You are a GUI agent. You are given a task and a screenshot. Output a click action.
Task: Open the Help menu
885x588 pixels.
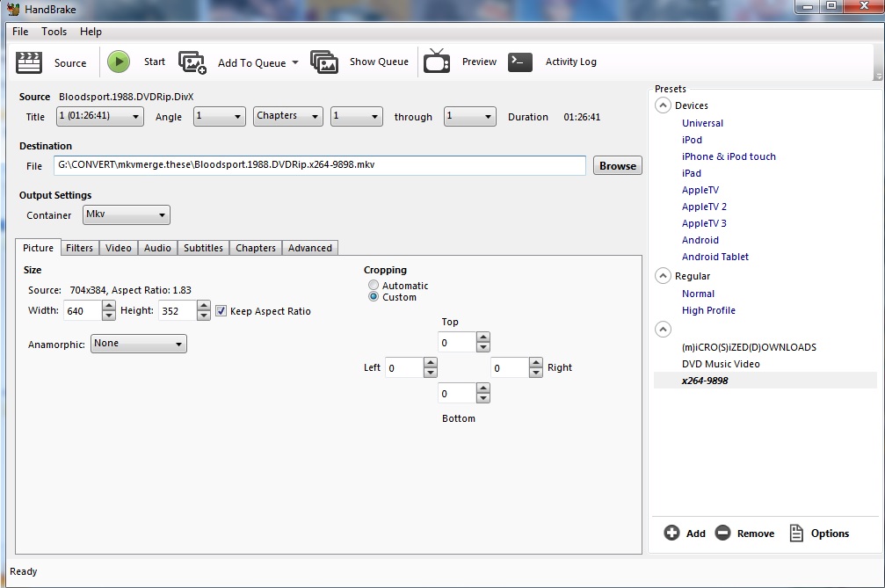click(91, 32)
